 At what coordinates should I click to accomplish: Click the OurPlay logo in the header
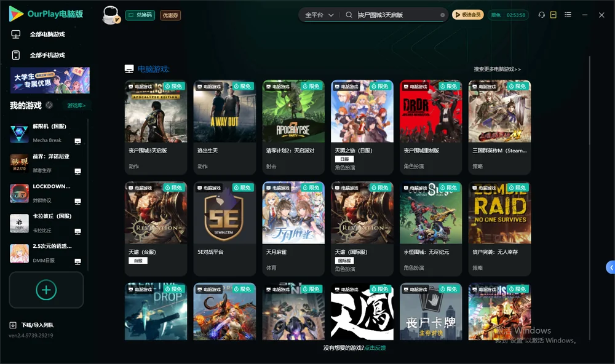(46, 14)
